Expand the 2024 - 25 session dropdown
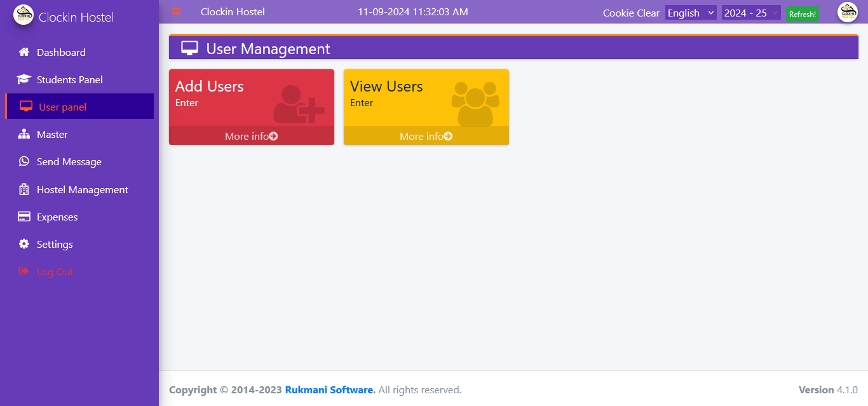The width and height of the screenshot is (868, 406). 750,13
